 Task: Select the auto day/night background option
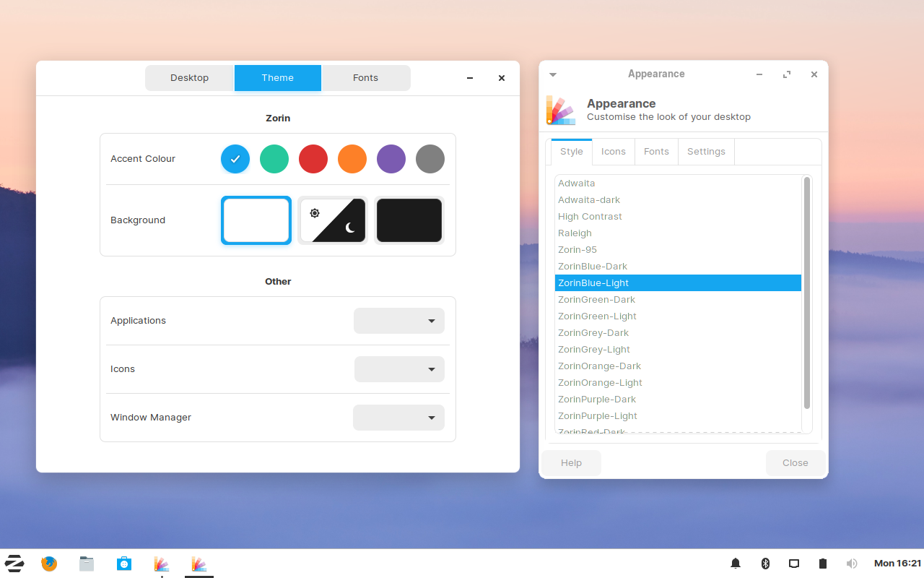coord(333,220)
